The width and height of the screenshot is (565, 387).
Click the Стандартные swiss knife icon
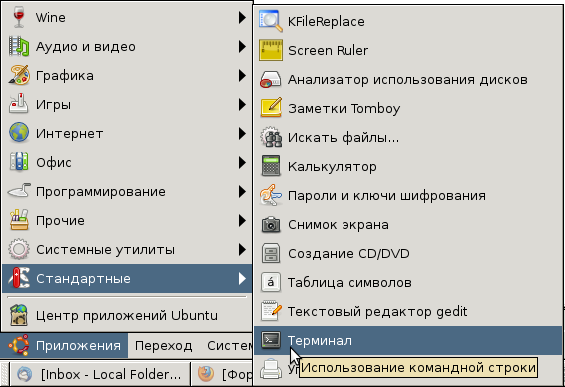19,278
